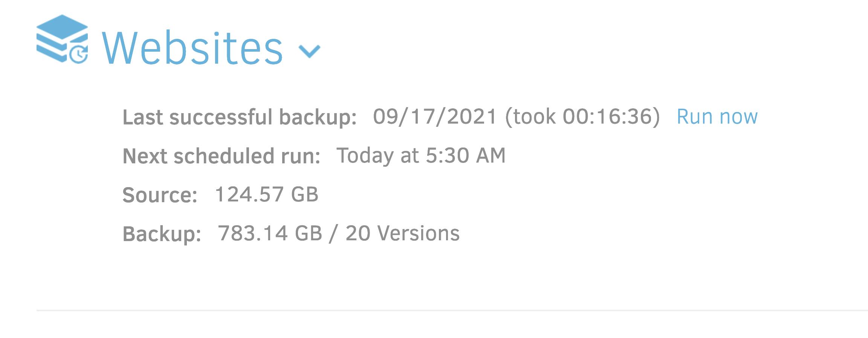Viewport: 868px width, 338px height.
Task: Click the Backup 783.14 GB versions text
Action: 339,233
